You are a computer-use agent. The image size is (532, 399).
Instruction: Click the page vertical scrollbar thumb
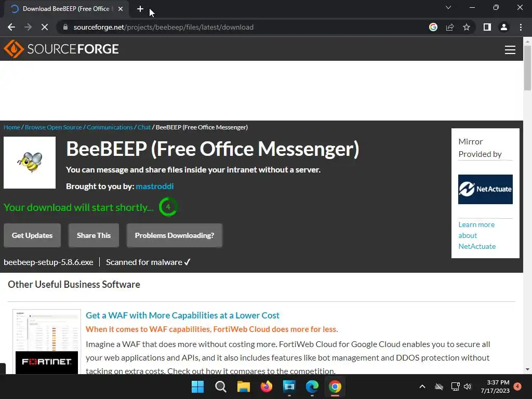coord(527,68)
